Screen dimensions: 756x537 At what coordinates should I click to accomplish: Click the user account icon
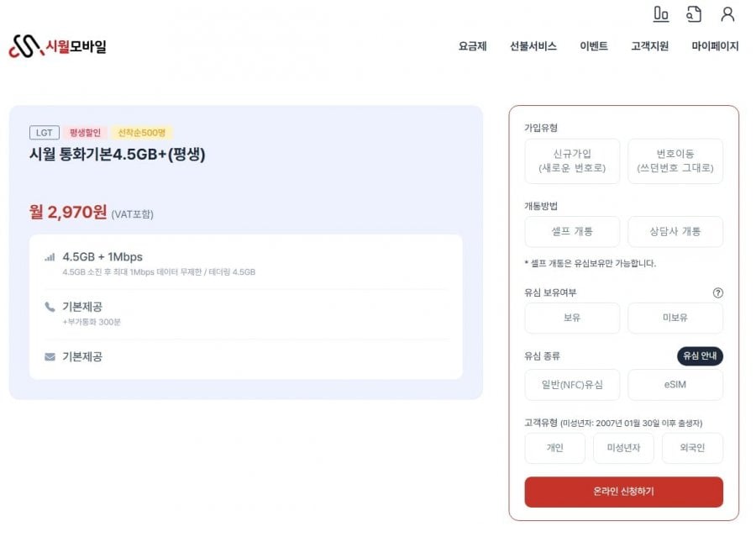(x=727, y=14)
